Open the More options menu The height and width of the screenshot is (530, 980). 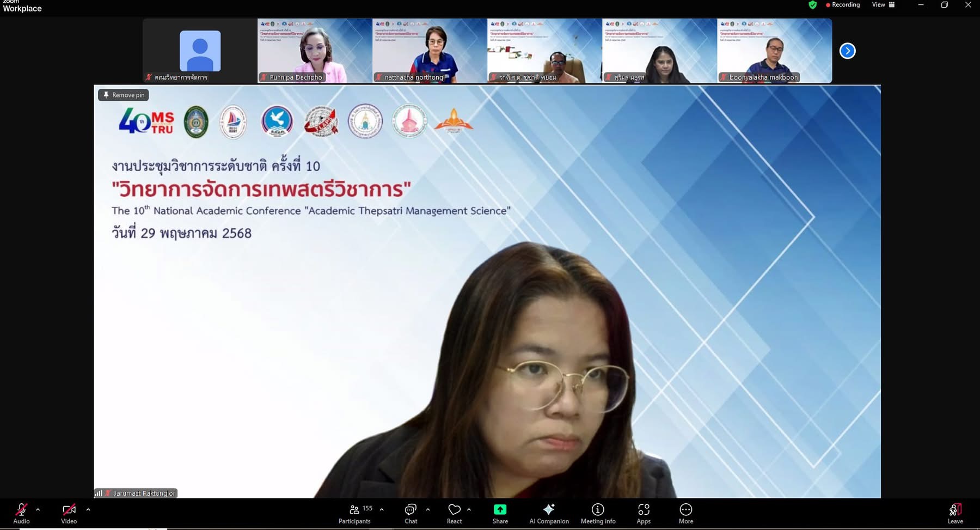click(x=685, y=513)
